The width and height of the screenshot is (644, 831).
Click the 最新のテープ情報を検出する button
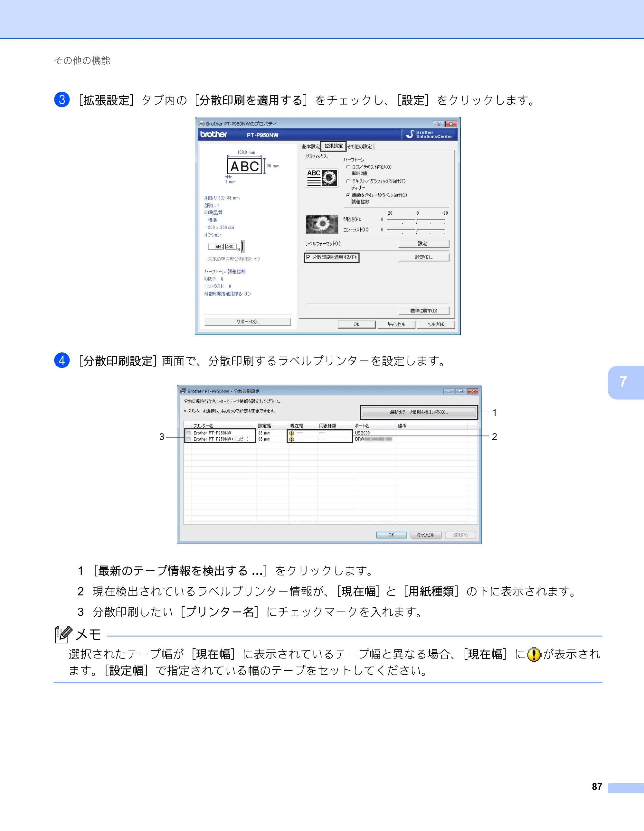click(419, 412)
